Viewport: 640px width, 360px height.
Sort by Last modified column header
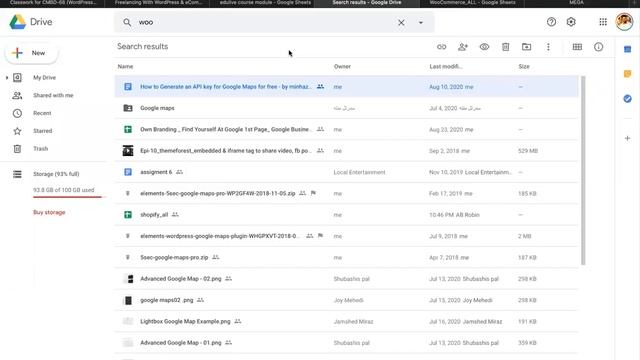446,67
